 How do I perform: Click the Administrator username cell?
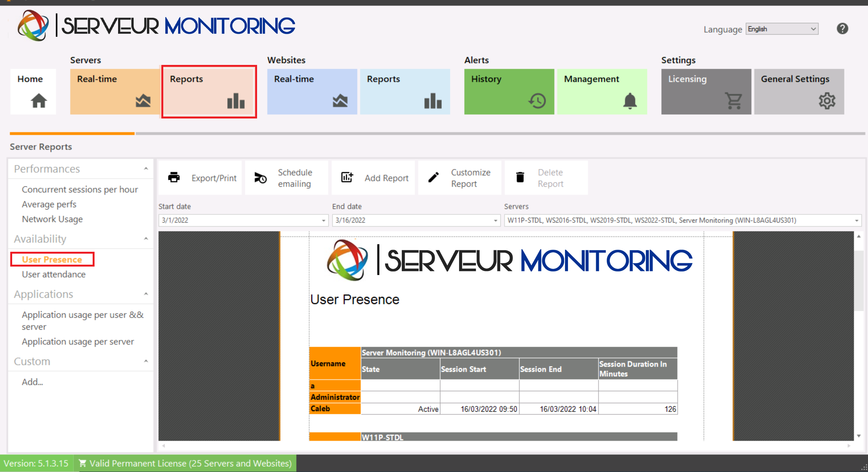pyautogui.click(x=335, y=397)
